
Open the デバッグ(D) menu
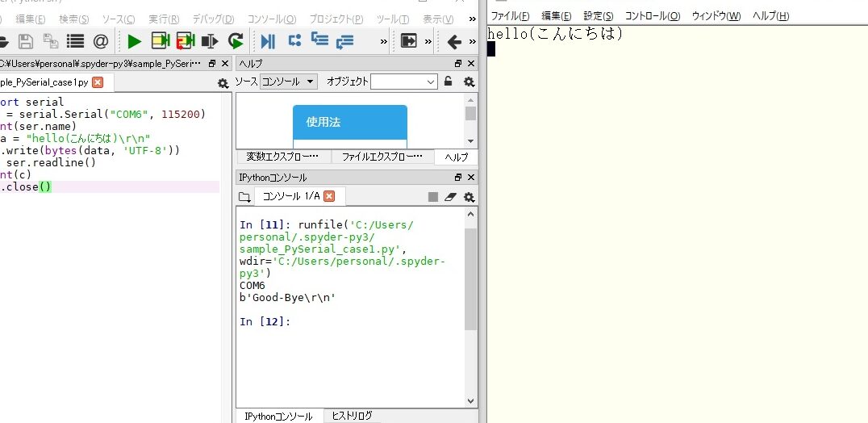point(213,19)
